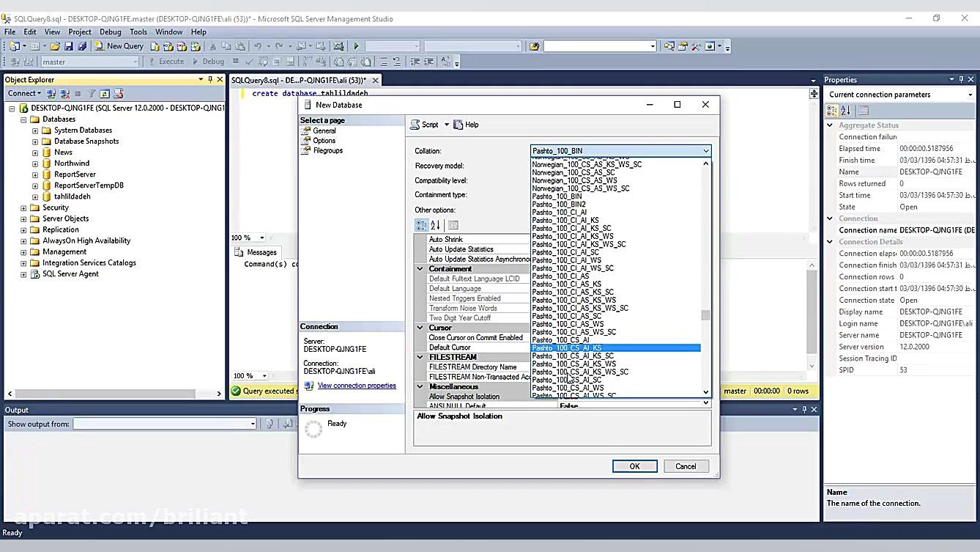Screen dimensions: 980x552
Task: Click the Connect button in Object Explorer
Action: pos(24,94)
